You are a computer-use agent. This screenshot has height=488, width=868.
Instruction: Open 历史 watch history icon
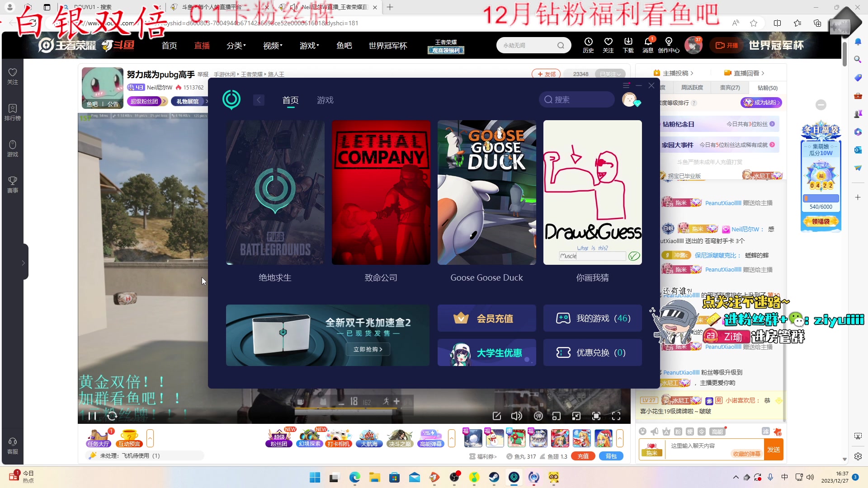[x=588, y=45]
